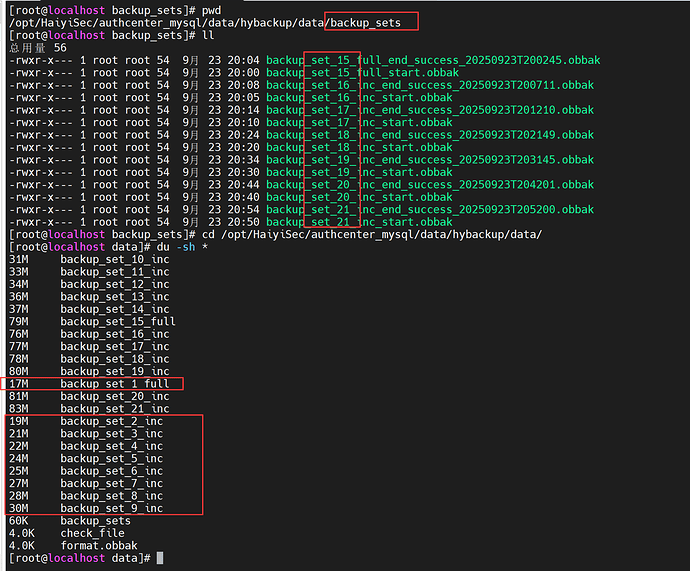Screen dimensions: 690x571
Task: Click directory name backup_set_19_inc in du output
Action: [x=115, y=372]
